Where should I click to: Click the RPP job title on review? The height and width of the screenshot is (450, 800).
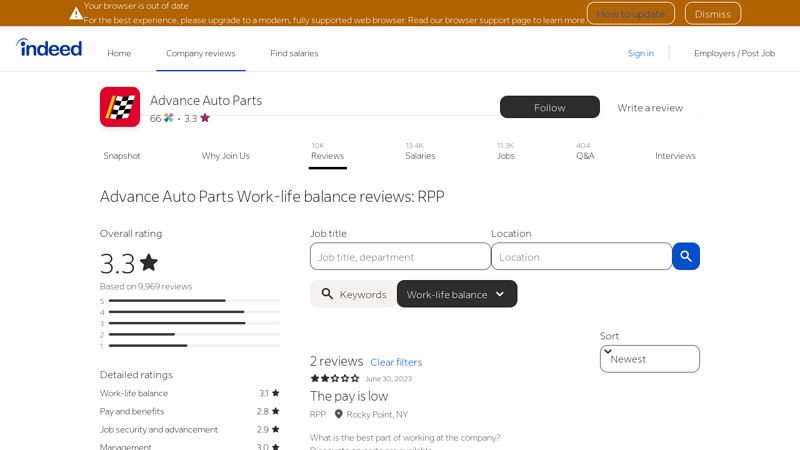pos(317,414)
